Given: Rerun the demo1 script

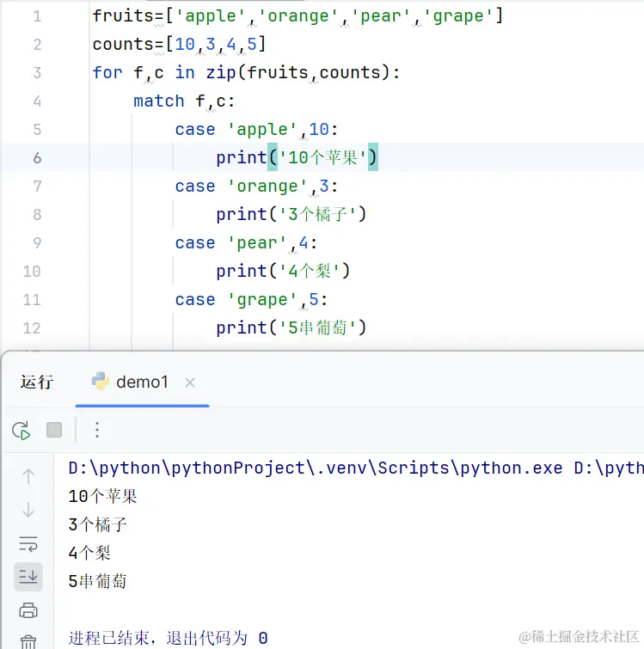Looking at the screenshot, I should [21, 431].
